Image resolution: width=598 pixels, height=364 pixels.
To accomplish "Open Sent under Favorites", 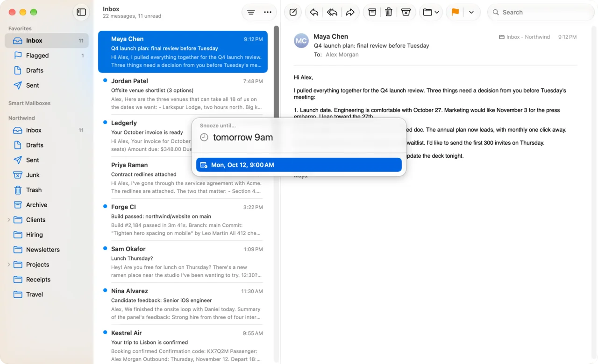I will [x=47, y=85].
